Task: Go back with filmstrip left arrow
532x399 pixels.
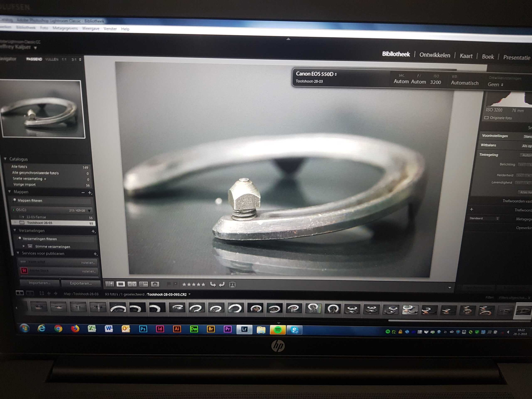Action: tap(49, 293)
